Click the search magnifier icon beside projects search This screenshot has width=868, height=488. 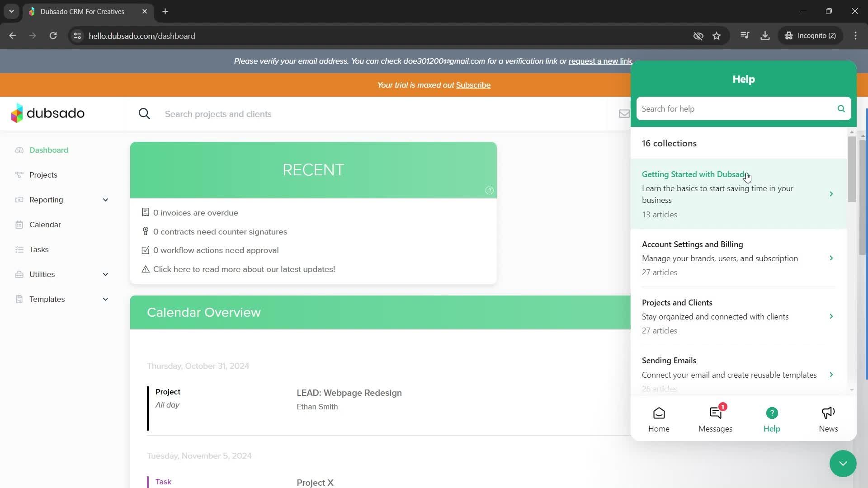[x=144, y=114]
